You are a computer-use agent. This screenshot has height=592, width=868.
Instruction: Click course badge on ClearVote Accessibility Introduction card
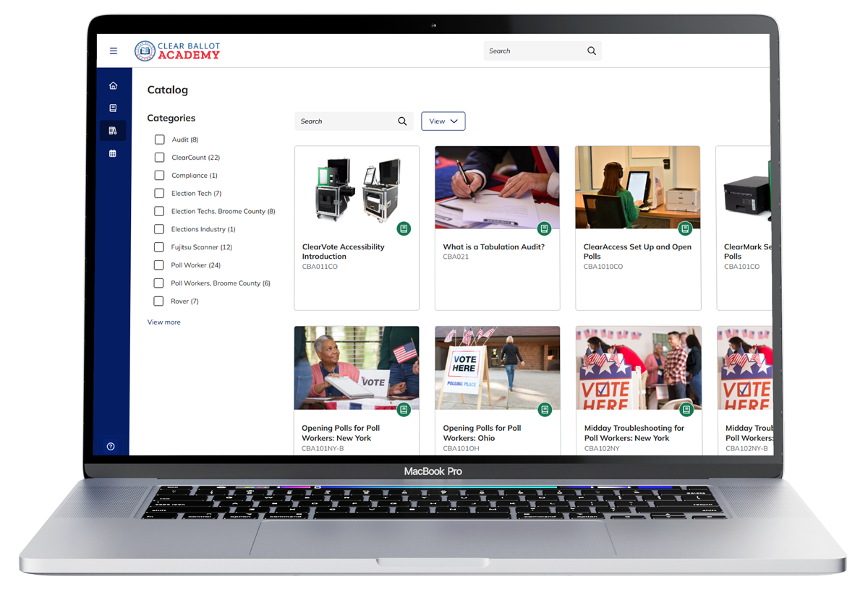404,228
